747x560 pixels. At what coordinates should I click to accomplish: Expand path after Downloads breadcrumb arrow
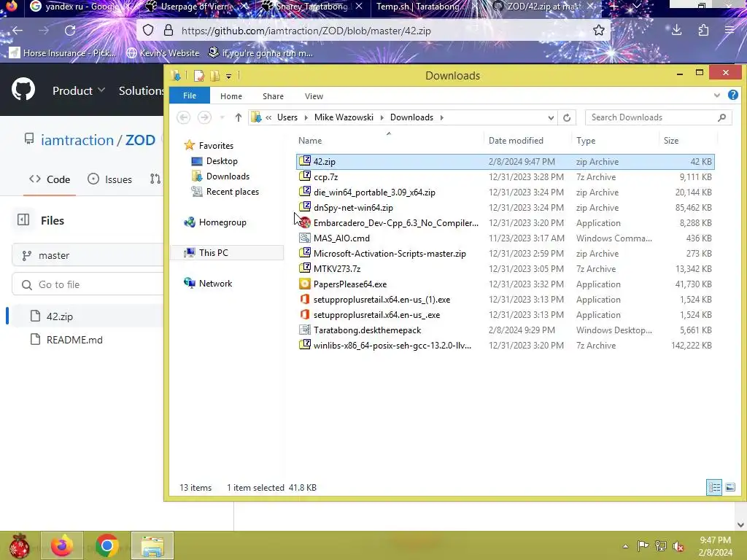pos(441,117)
